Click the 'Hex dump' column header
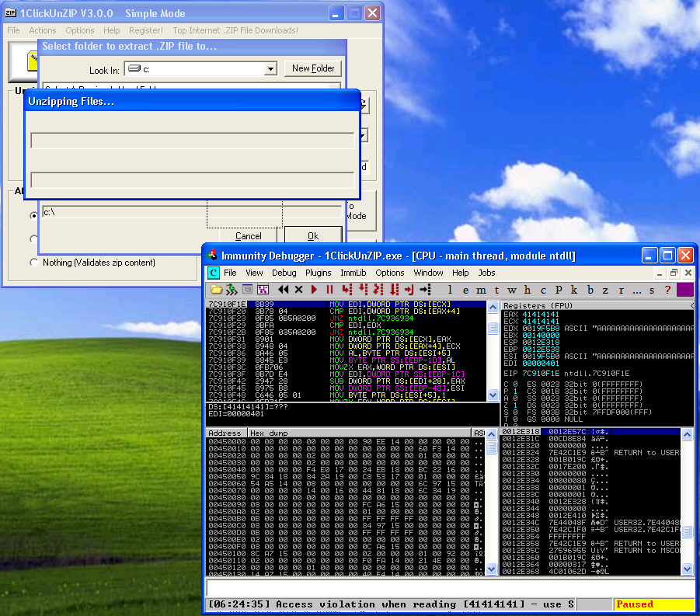The image size is (700, 616). tap(359, 433)
